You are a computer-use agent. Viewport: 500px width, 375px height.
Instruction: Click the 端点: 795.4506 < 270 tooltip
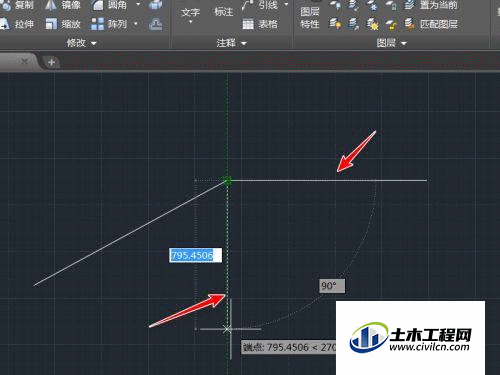pyautogui.click(x=289, y=347)
